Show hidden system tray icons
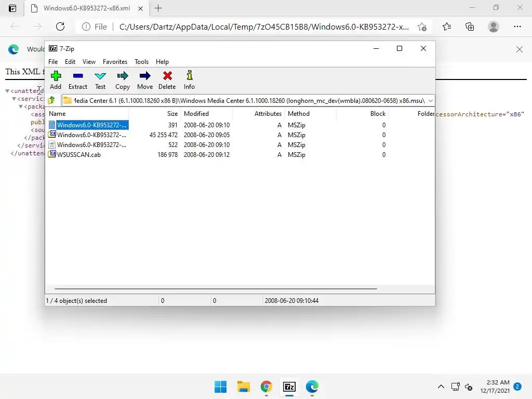The width and height of the screenshot is (532, 399). [441, 387]
